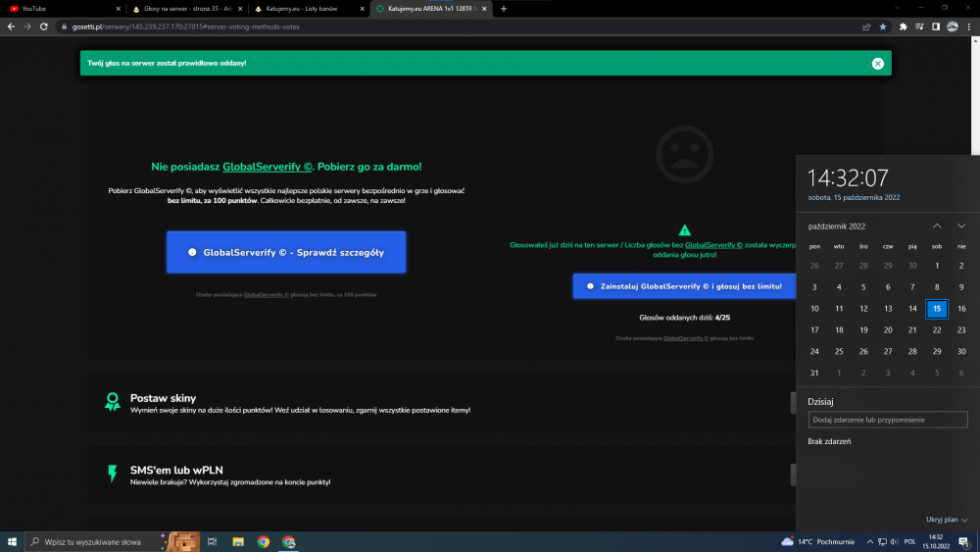
Task: Switch to Głosy na serwer tab
Action: [187, 9]
